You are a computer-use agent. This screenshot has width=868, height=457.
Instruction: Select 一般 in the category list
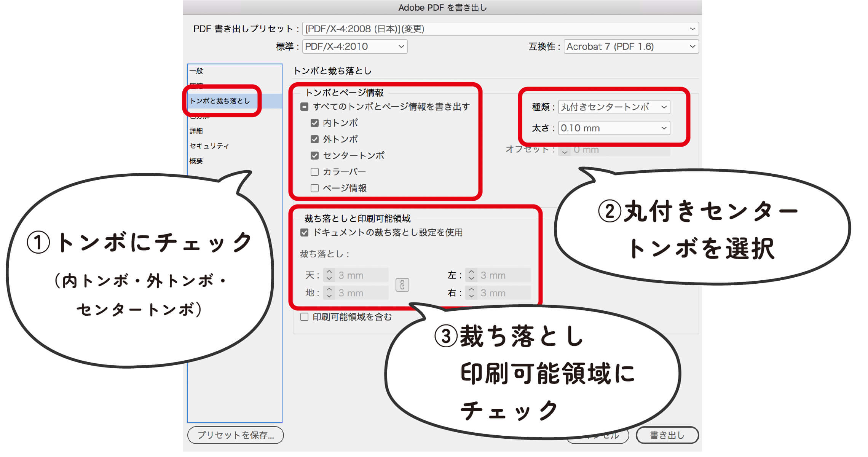235,71
